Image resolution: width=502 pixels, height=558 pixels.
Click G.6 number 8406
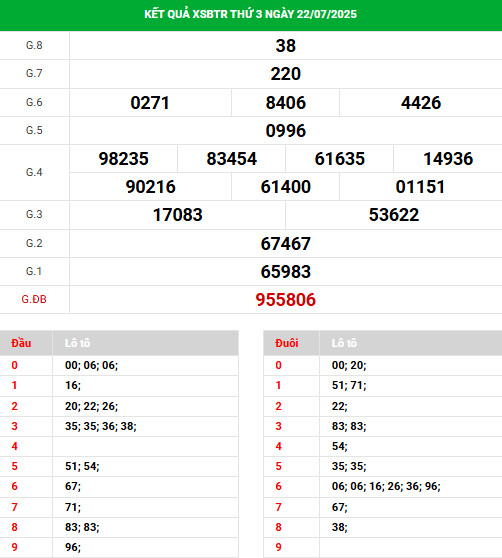[286, 103]
